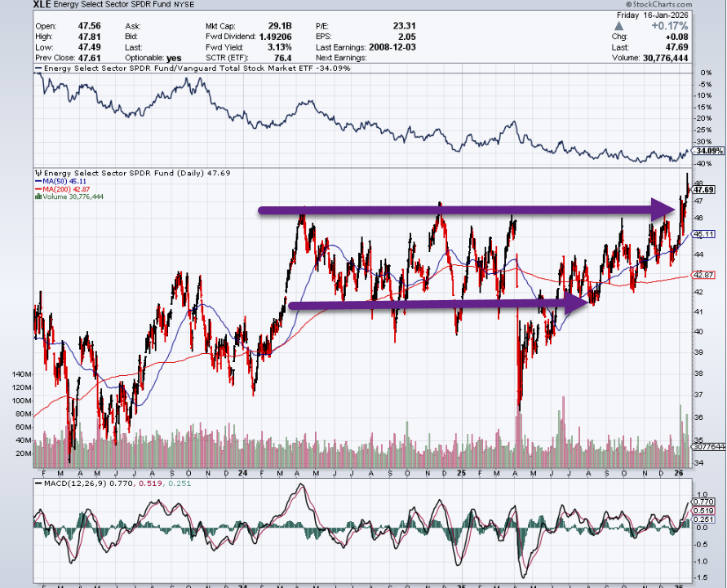Click the 0.770 MACD value tag
727x588 pixels.
(703, 502)
